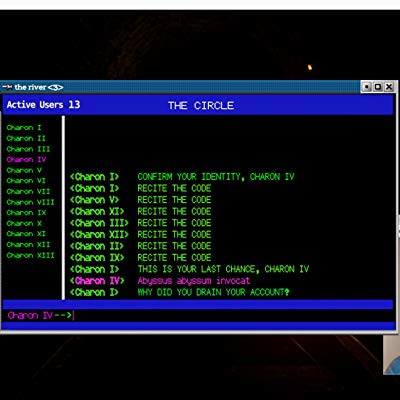The height and width of the screenshot is (400, 400).
Task: Close the river chat window
Action: [x=389, y=87]
